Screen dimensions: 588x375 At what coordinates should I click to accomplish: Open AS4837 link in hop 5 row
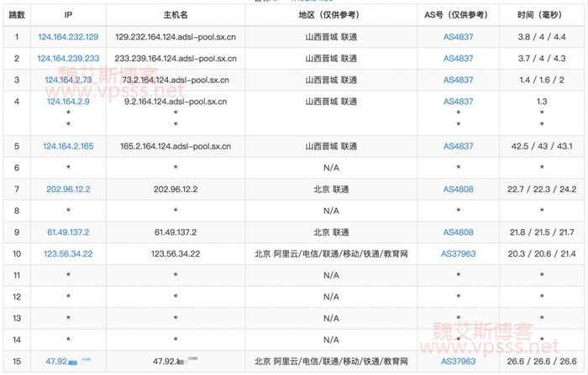click(x=458, y=146)
